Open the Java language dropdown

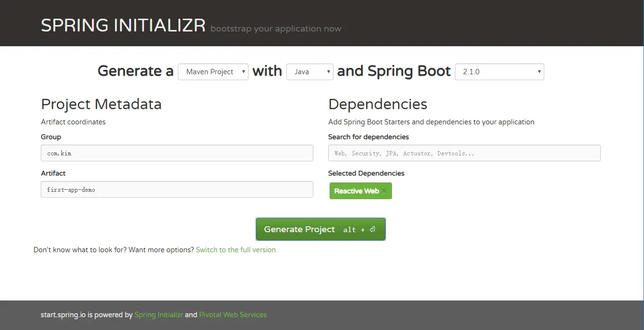[x=310, y=72]
